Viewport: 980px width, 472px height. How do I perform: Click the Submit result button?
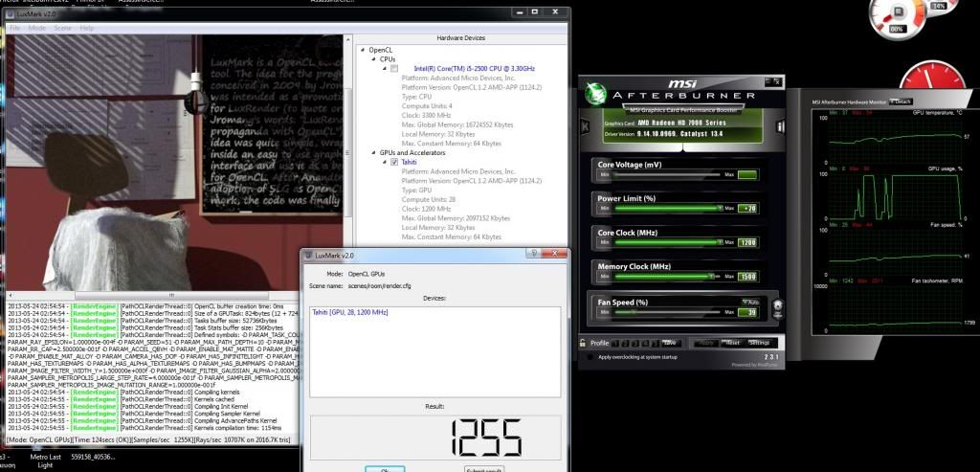pos(485,468)
